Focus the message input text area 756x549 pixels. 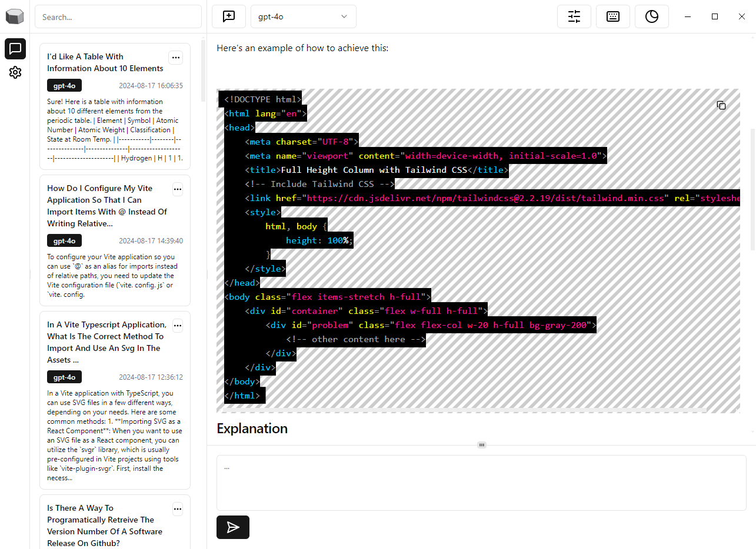[x=481, y=483]
